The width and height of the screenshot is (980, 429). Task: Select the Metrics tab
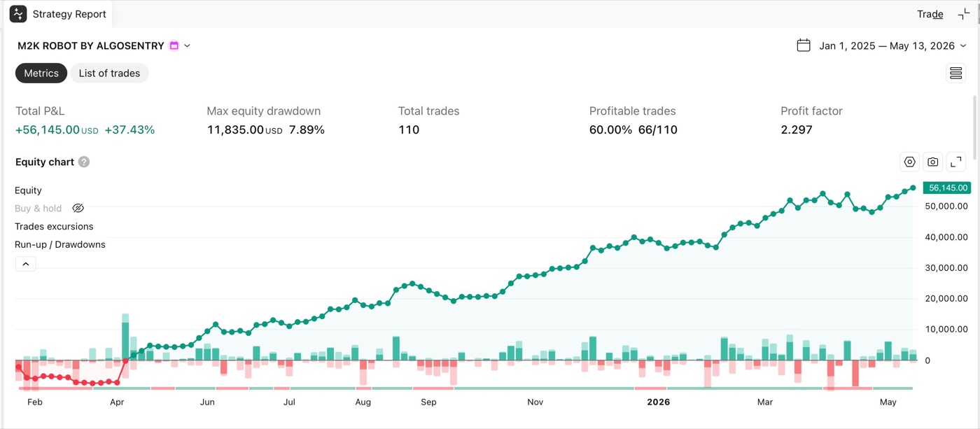pyautogui.click(x=41, y=73)
